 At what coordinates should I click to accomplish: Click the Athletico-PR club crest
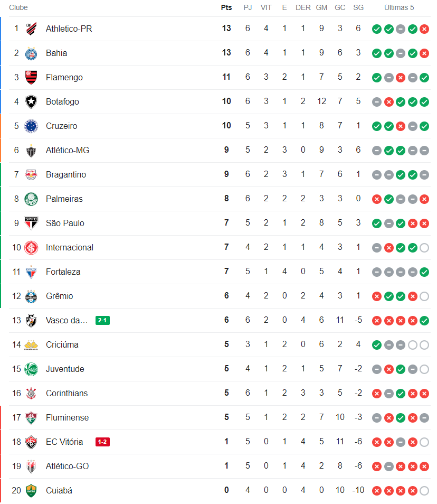click(31, 29)
